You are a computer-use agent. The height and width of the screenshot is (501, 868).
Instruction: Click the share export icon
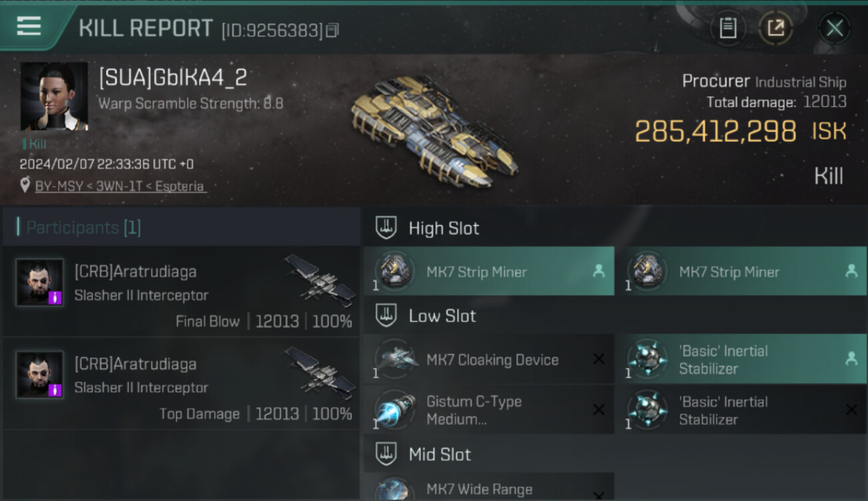pyautogui.click(x=775, y=28)
